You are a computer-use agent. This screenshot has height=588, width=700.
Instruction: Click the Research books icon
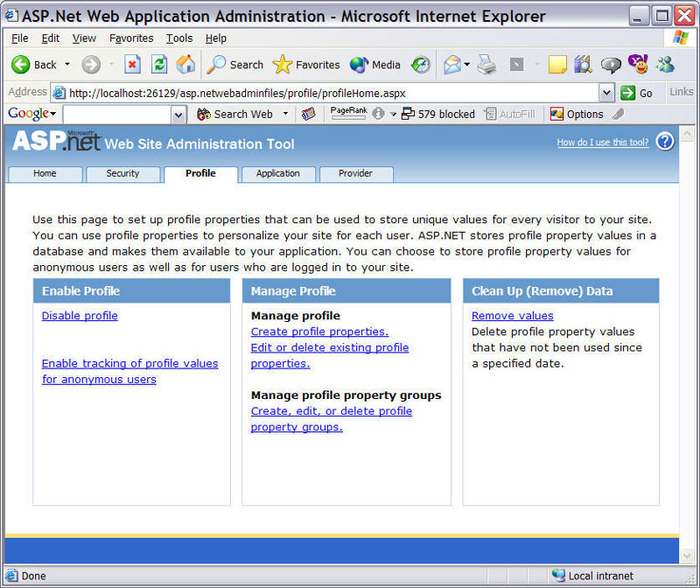583,65
